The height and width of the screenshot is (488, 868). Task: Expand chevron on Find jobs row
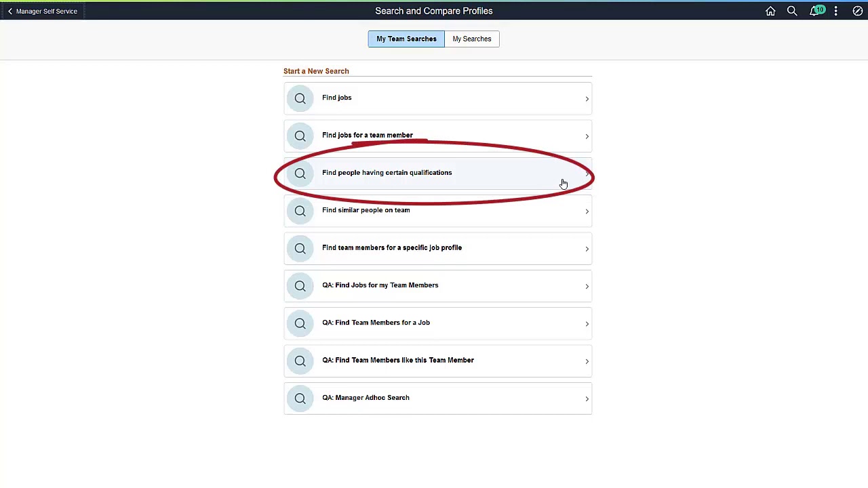pos(587,99)
